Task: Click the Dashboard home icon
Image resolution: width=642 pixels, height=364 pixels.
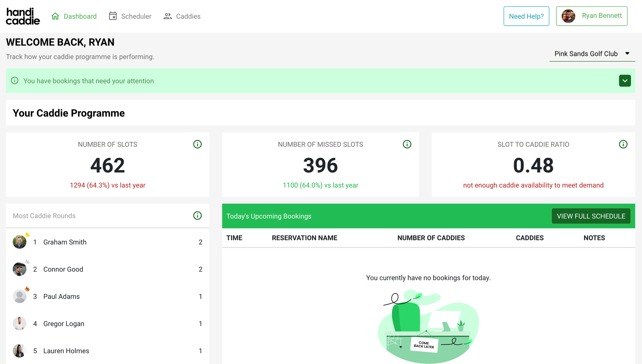Action: point(55,16)
